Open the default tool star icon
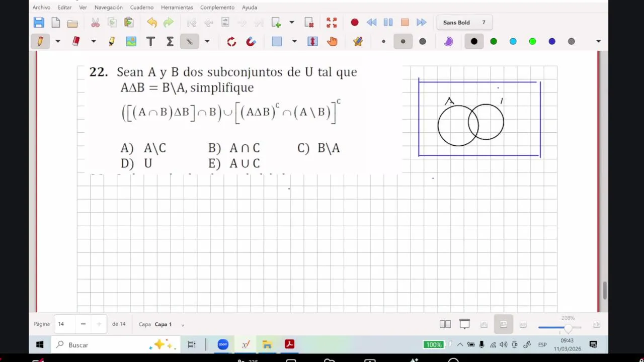This screenshot has width=644, height=362. point(358,42)
